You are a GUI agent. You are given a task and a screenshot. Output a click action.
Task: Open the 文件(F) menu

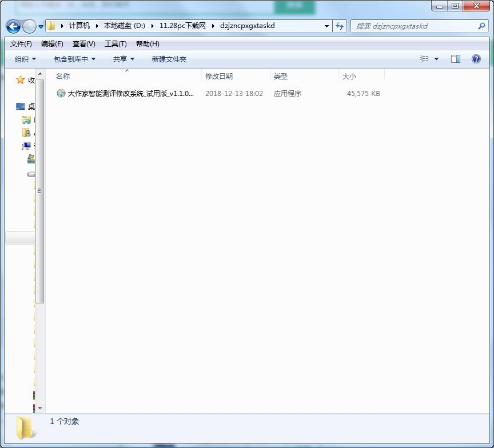tap(21, 44)
